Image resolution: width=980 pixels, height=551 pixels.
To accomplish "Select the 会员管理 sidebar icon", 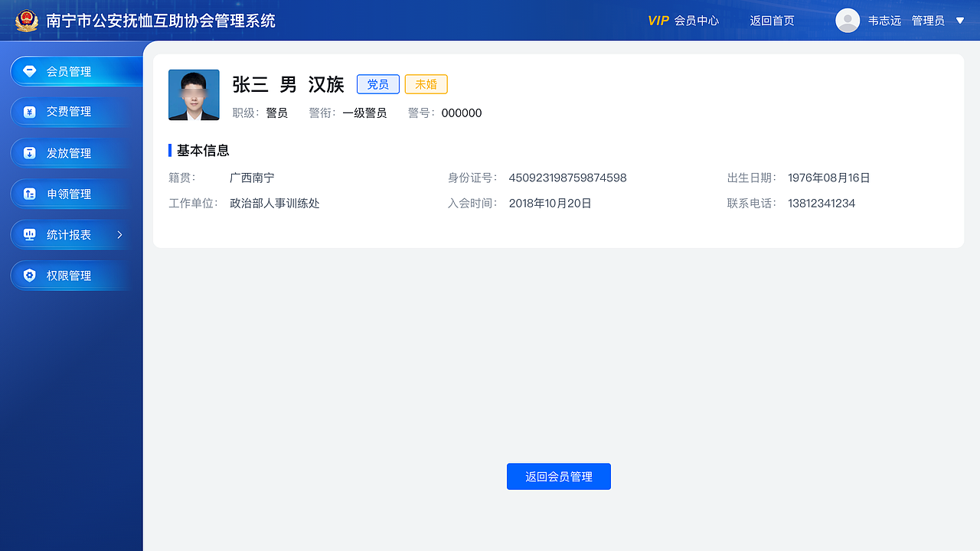I will click(x=29, y=70).
